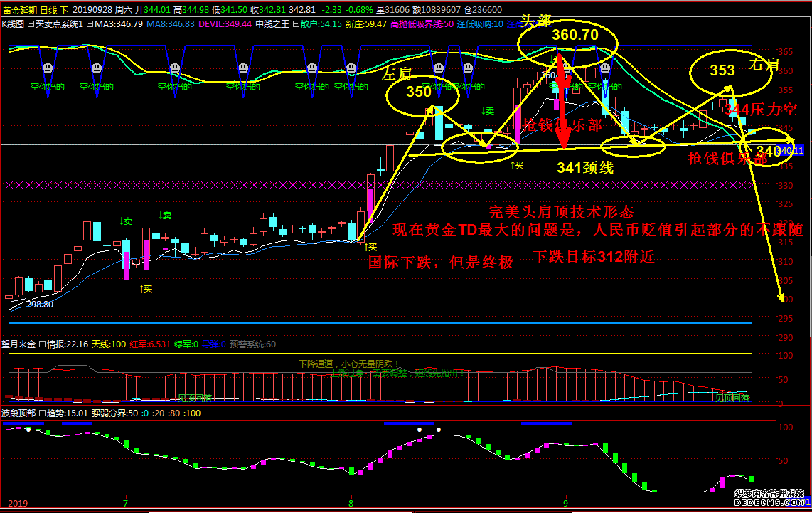Click the K线图 panel label
This screenshot has height=513, width=812.
[x=13, y=24]
